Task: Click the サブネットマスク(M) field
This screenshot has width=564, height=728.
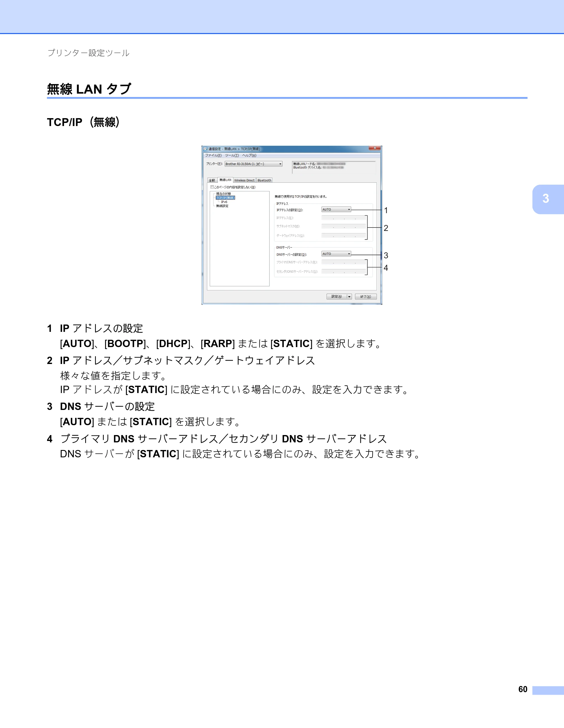Action: 344,226
